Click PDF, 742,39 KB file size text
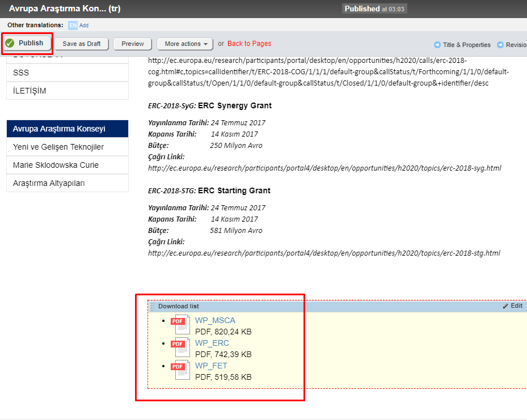527x420 pixels. [x=223, y=354]
